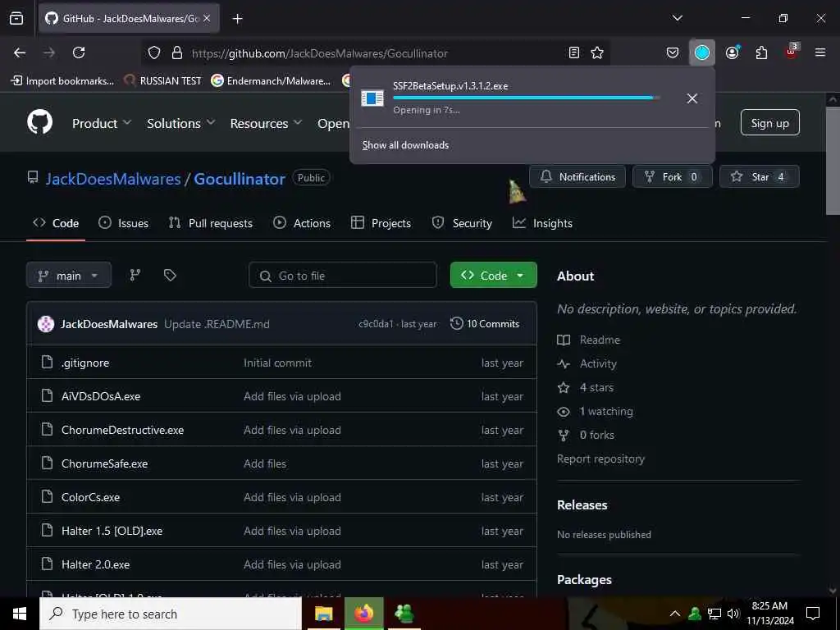Click the Go to file search field

(343, 276)
